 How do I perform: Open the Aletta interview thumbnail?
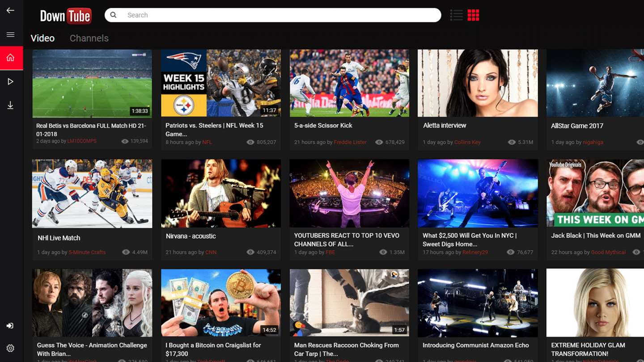click(478, 83)
